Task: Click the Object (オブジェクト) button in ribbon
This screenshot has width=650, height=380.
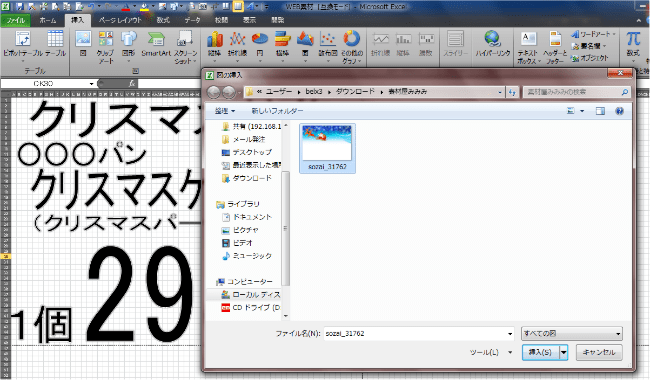Action: point(590,58)
